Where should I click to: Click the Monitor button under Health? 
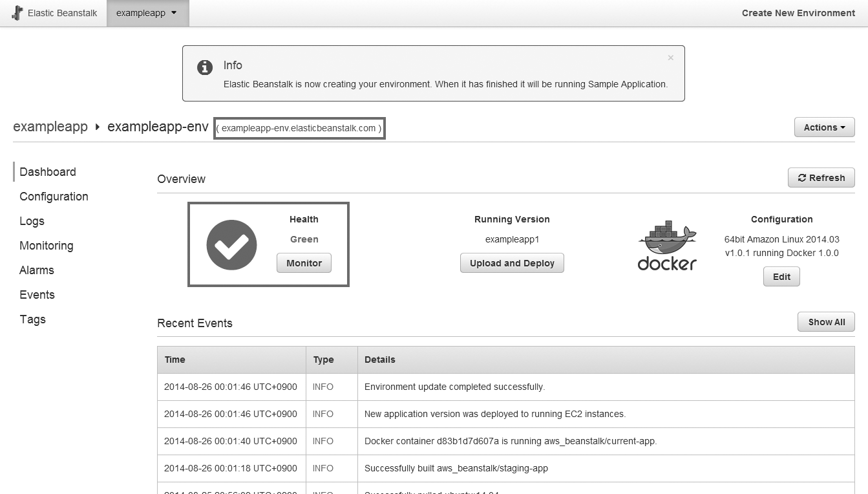click(x=304, y=263)
